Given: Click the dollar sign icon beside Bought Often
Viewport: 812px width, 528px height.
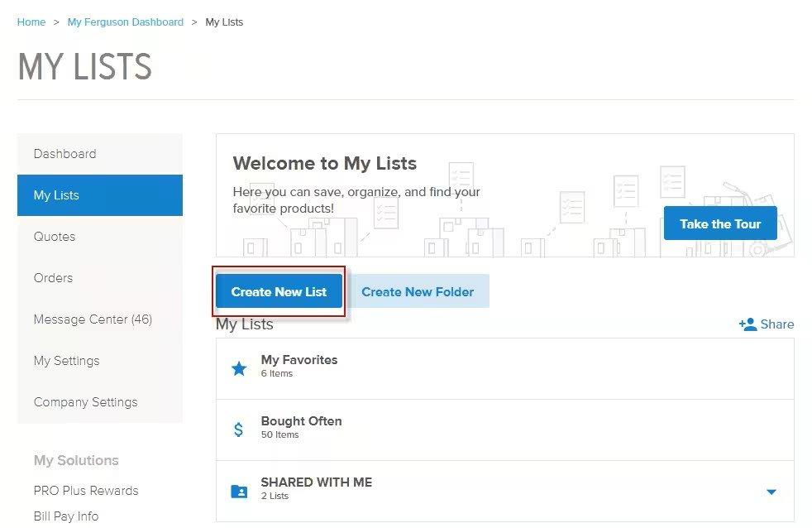Looking at the screenshot, I should click(x=238, y=430).
